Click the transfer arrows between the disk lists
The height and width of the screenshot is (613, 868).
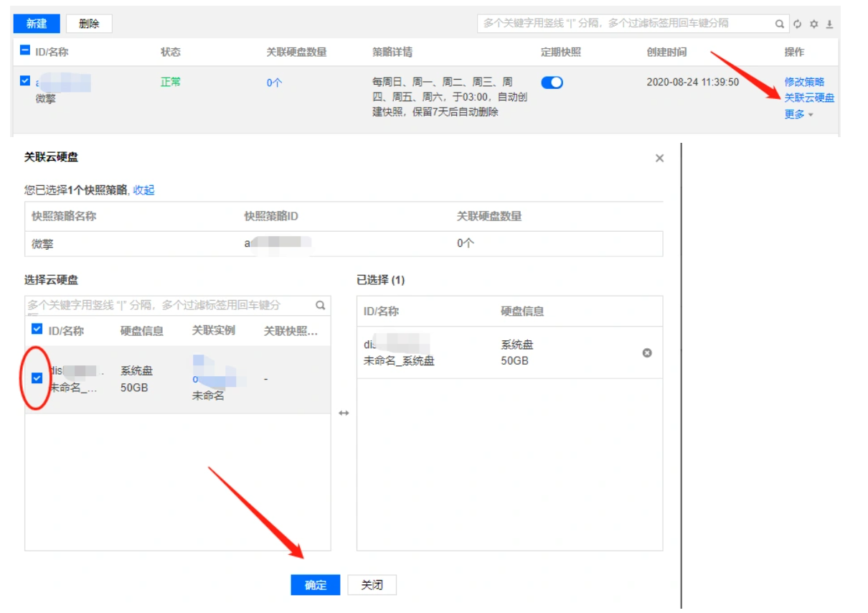[344, 413]
